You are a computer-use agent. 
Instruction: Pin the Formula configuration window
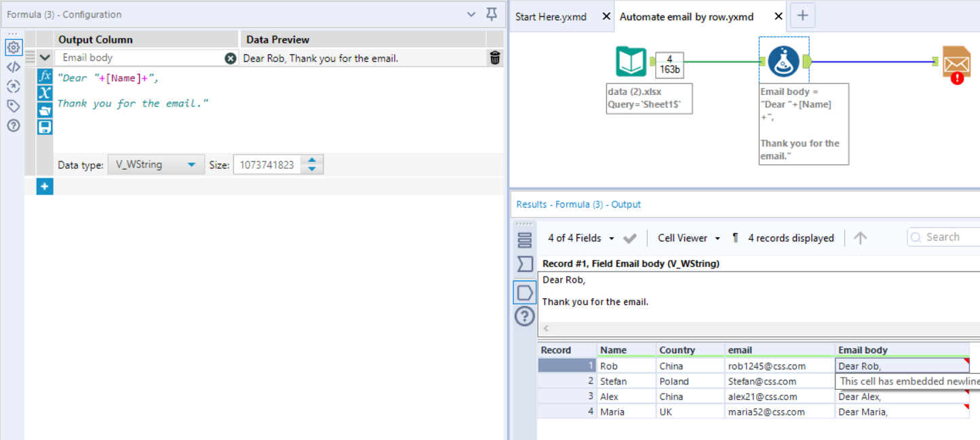click(490, 14)
